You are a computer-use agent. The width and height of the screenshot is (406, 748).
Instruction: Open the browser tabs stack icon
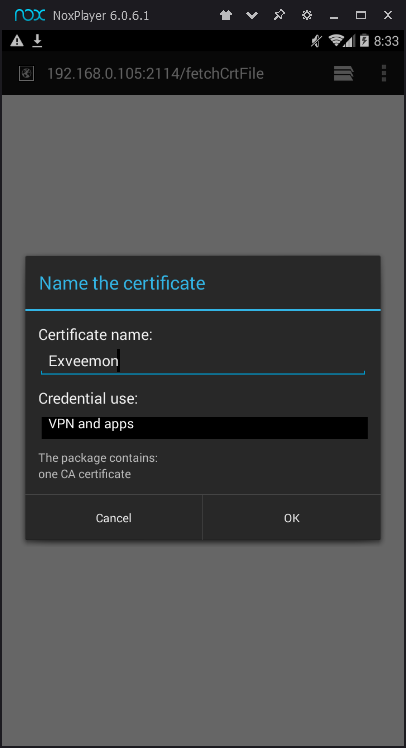(x=344, y=73)
